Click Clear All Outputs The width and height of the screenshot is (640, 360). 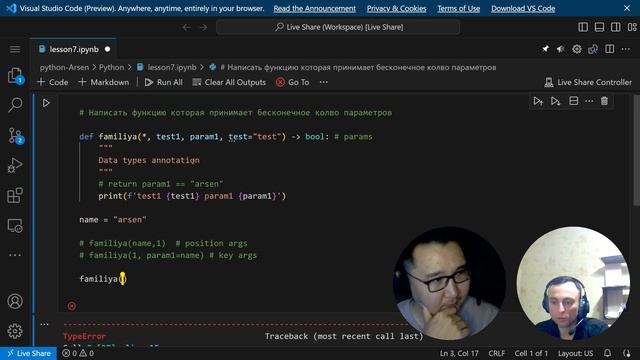229,82
